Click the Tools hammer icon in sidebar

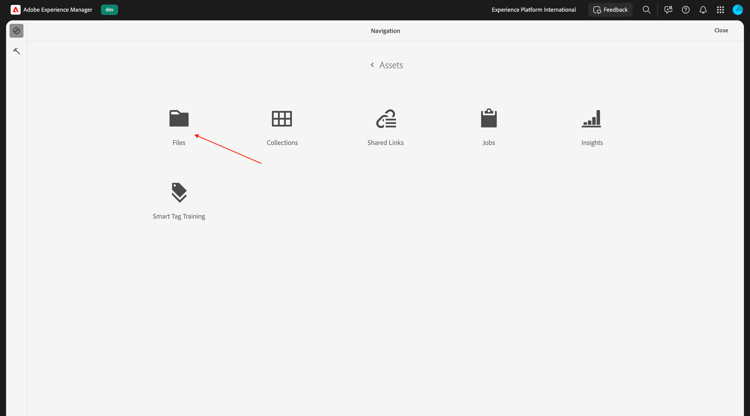point(16,51)
